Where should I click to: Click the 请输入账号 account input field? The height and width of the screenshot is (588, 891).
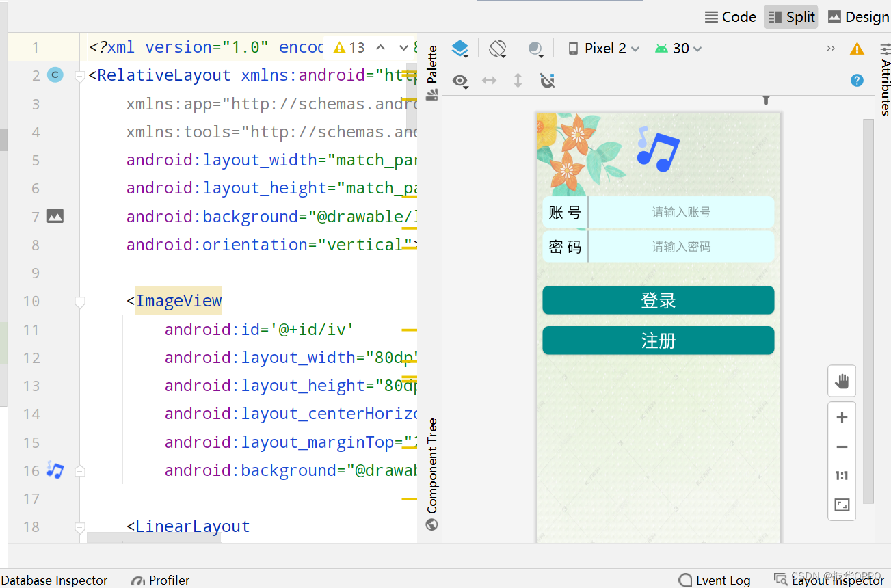pos(680,212)
